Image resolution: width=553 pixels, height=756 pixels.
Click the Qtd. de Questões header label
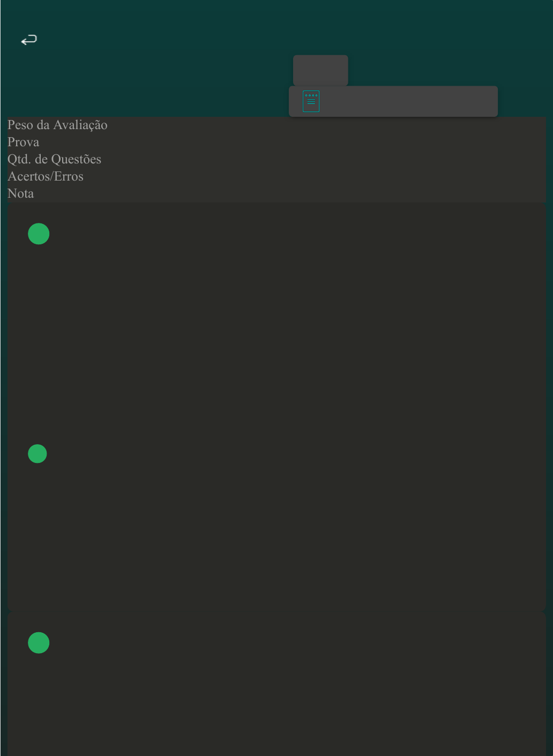(54, 159)
